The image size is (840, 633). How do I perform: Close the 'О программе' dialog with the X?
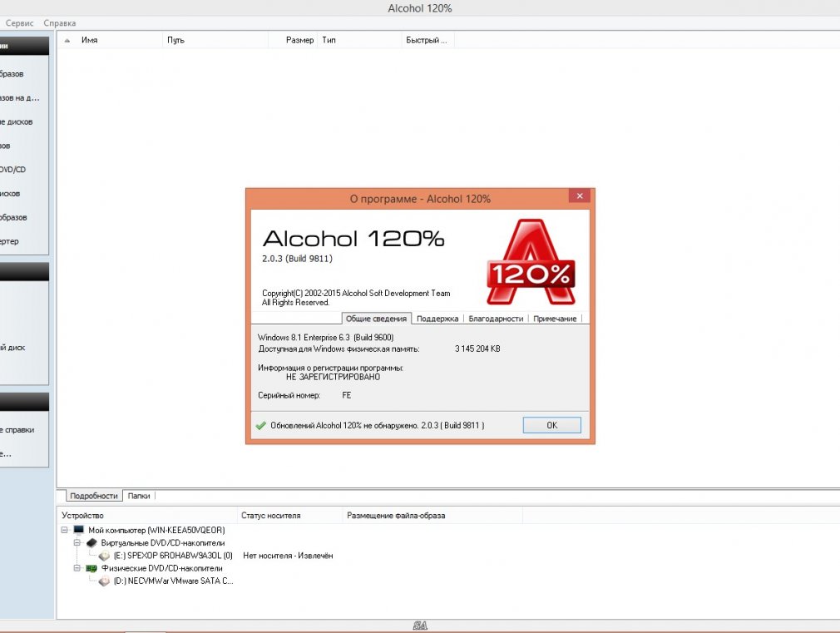coord(580,195)
